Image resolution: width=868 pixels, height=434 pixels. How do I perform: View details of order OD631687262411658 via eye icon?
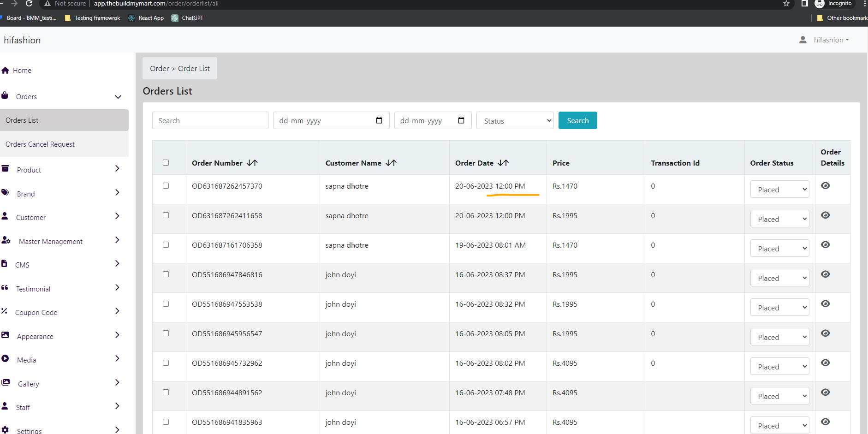826,215
